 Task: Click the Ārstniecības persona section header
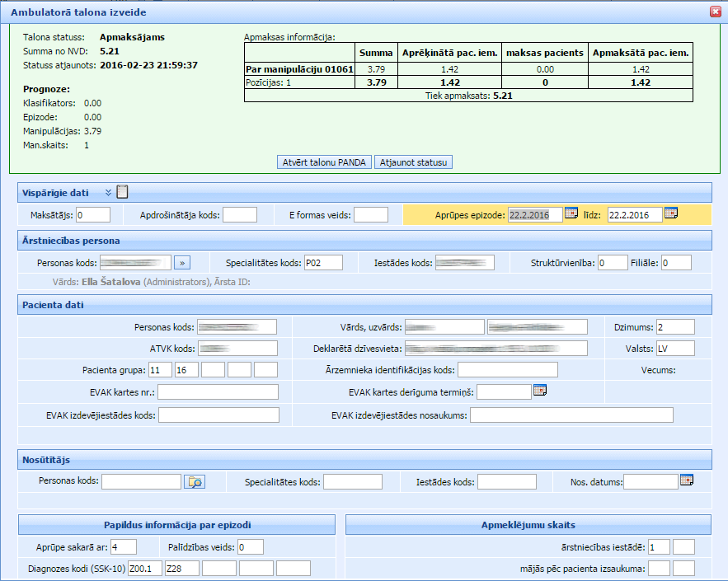coord(364,241)
